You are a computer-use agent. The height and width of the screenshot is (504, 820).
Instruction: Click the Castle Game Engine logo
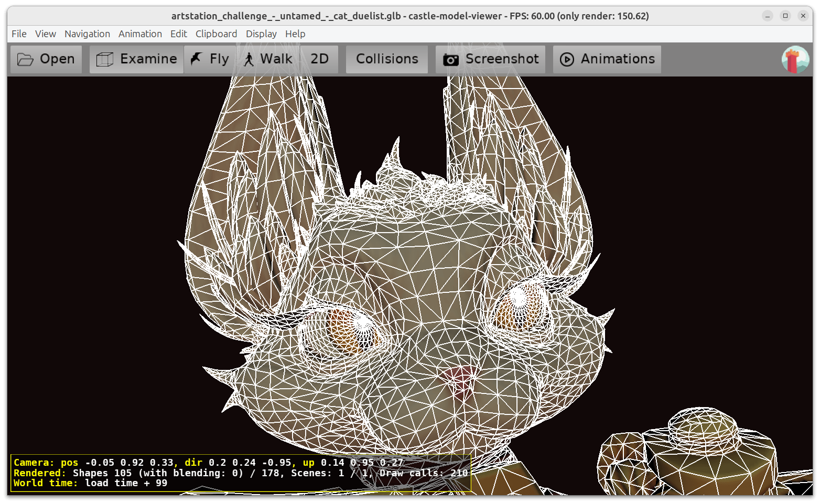795,59
